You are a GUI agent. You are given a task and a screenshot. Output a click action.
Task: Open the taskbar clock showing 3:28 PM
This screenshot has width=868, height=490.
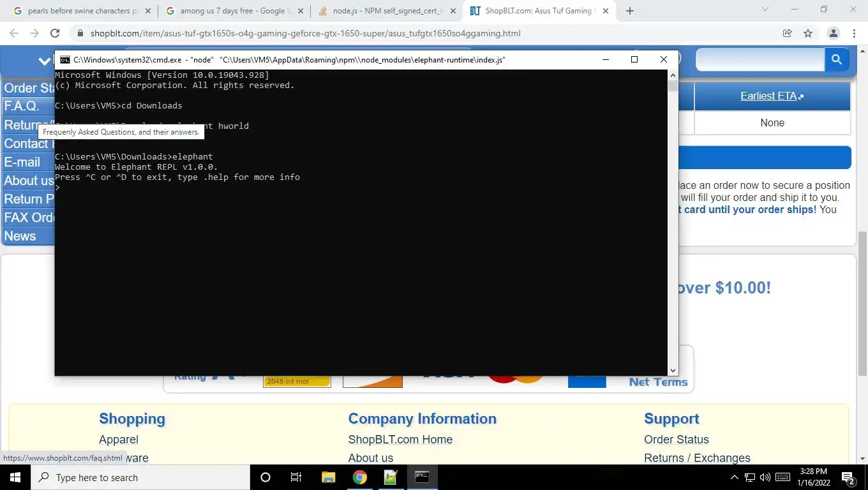[x=814, y=477]
